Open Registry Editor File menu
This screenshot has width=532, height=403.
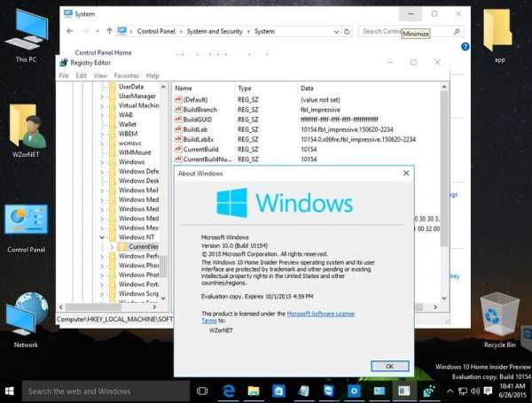pyautogui.click(x=64, y=75)
